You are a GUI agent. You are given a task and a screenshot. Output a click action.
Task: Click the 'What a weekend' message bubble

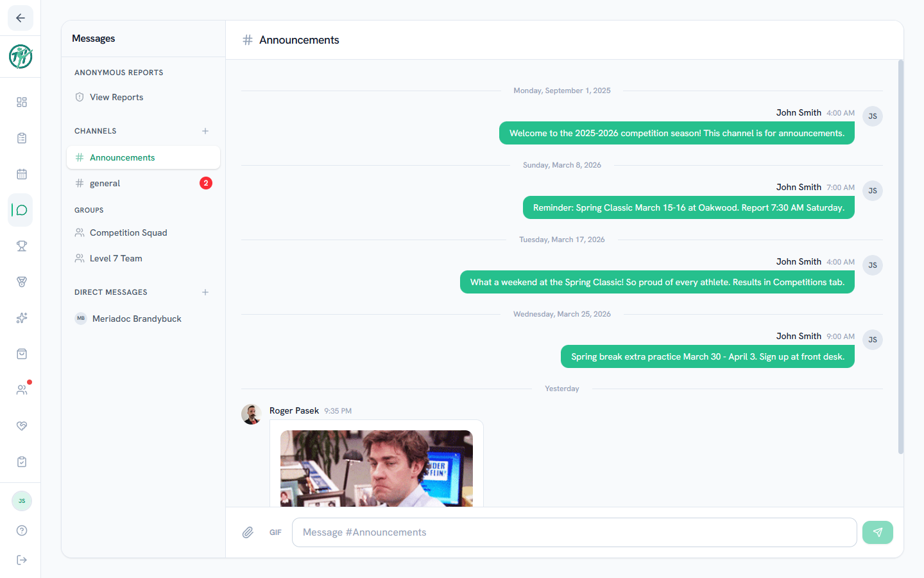click(657, 282)
